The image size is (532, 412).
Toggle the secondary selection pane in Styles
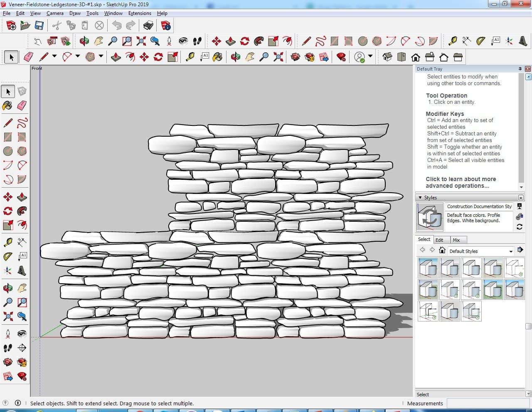click(x=520, y=206)
